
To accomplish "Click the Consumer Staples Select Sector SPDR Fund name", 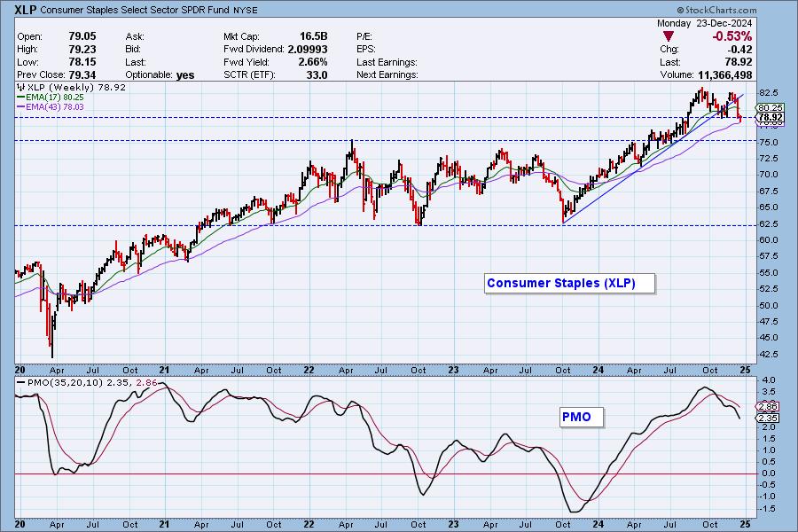I will click(135, 10).
